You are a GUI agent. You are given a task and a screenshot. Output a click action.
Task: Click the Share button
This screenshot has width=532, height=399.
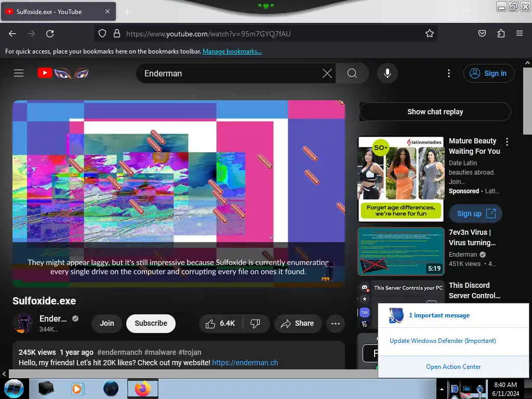(x=298, y=323)
